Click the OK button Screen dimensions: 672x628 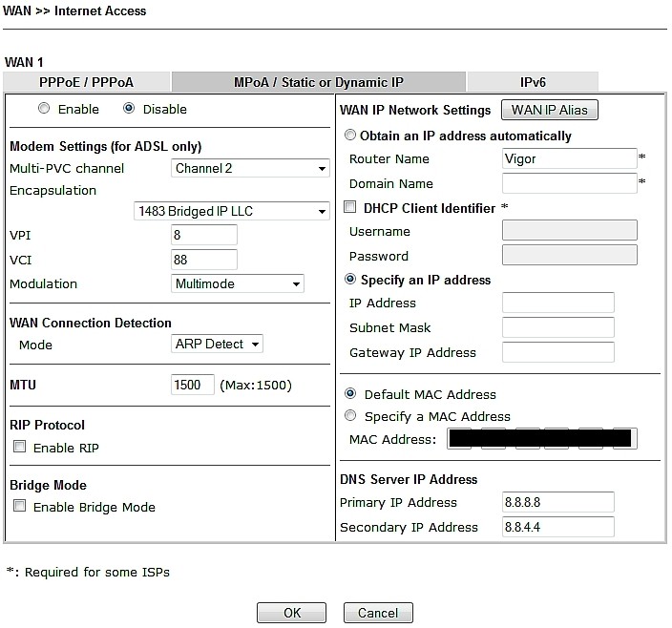click(x=291, y=613)
